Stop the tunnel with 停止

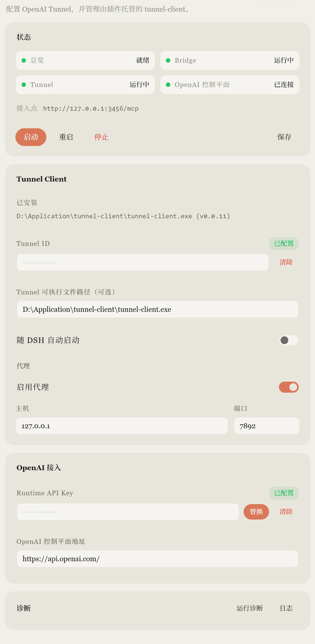pyautogui.click(x=101, y=137)
